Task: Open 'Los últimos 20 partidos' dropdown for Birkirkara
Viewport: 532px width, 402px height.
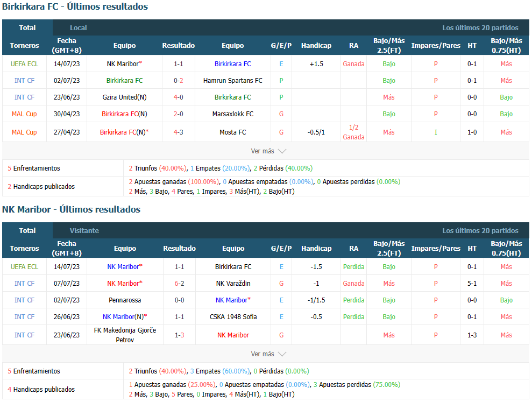Action: click(480, 28)
